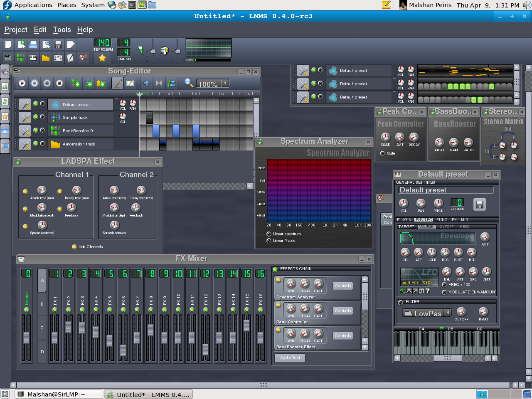This screenshot has height=399, width=532.
Task: Add a beat/bassline track in Song-Editor
Action: [x=76, y=84]
